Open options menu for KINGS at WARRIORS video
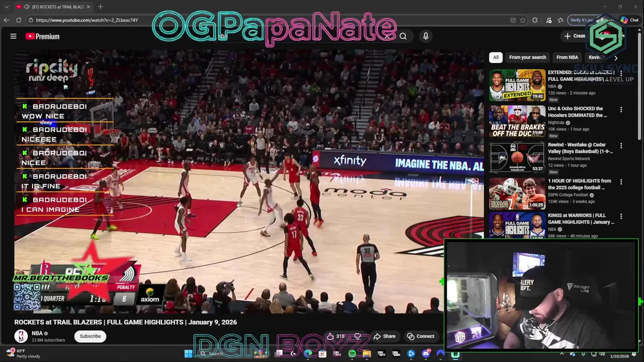 [621, 217]
